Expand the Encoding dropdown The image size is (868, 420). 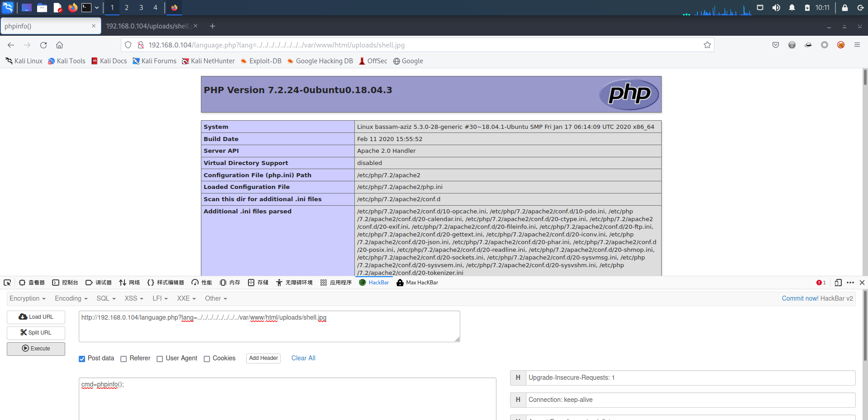[x=71, y=298]
